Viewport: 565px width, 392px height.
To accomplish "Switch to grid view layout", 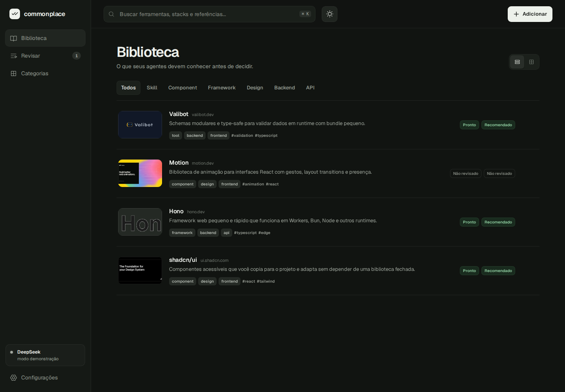I will click(531, 62).
